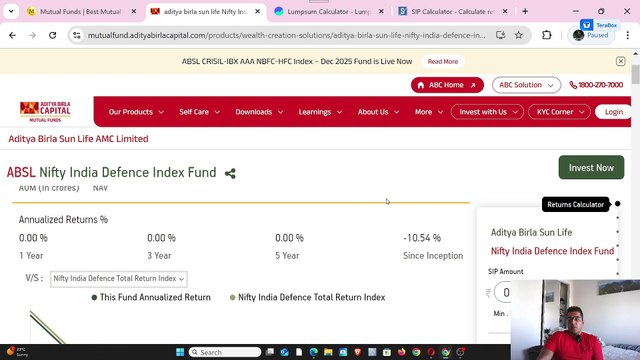Click the weather widget on the taskbar
This screenshot has width=640, height=360.
pyautogui.click(x=17, y=352)
